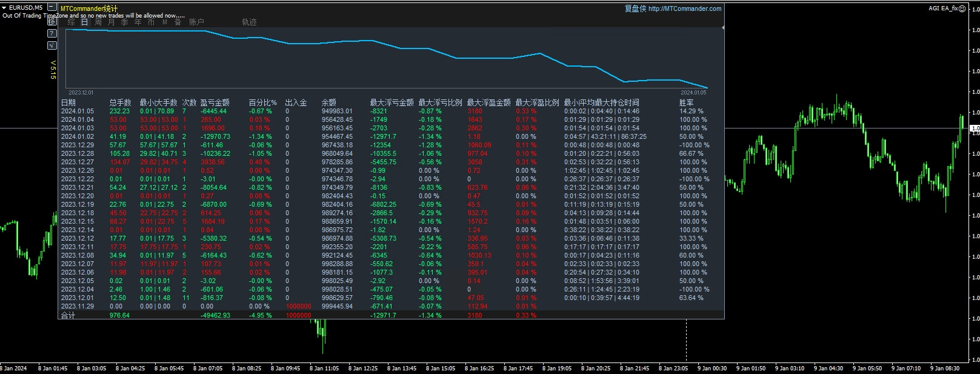The width and height of the screenshot is (980, 374).
Task: Open the 轨迹 trajectory tab
Action: click(249, 22)
